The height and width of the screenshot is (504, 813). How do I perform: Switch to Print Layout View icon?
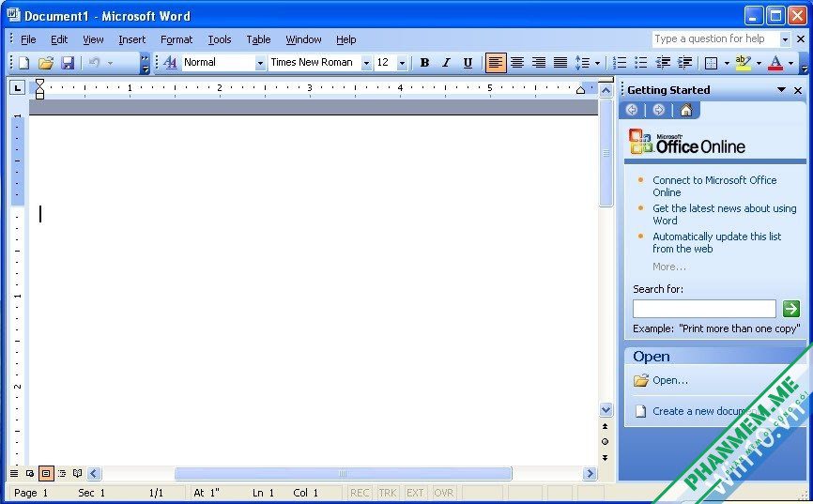46,473
